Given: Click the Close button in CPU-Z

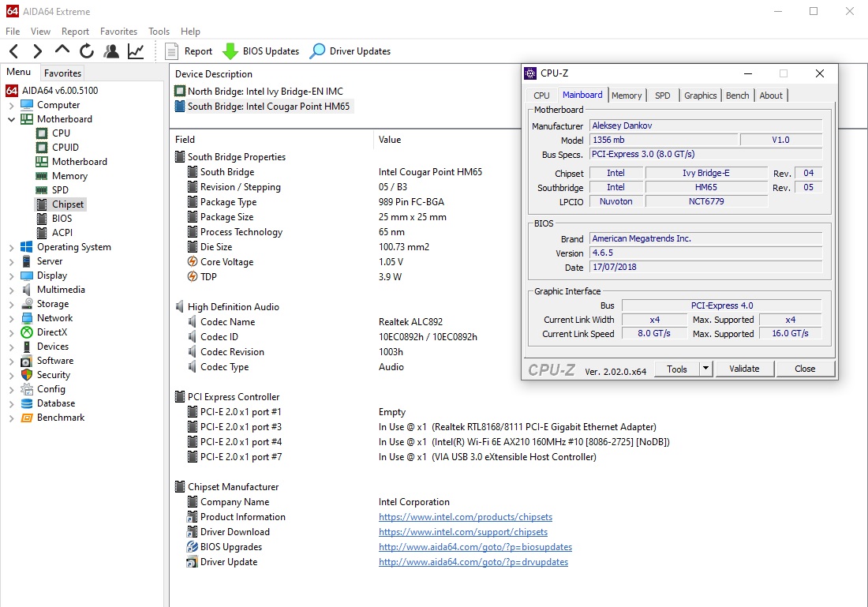Looking at the screenshot, I should (x=805, y=369).
